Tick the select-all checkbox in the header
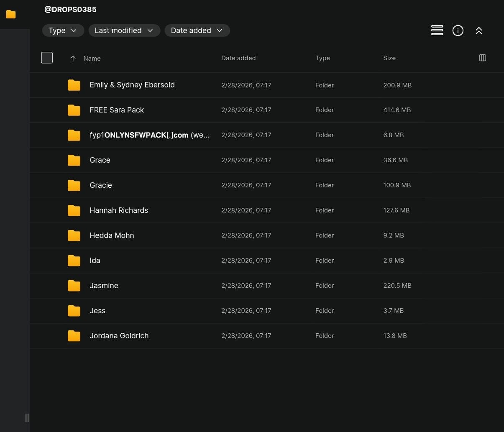This screenshot has height=432, width=504. 47,58
